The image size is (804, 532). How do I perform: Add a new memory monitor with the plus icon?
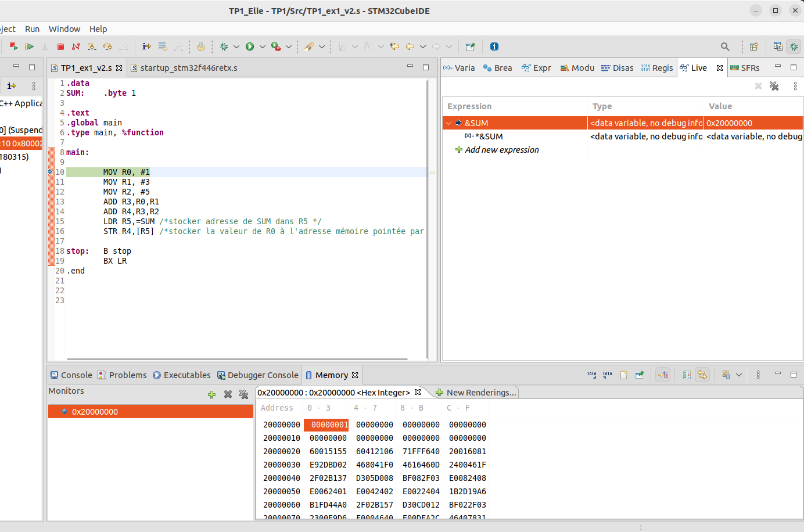[x=211, y=394]
